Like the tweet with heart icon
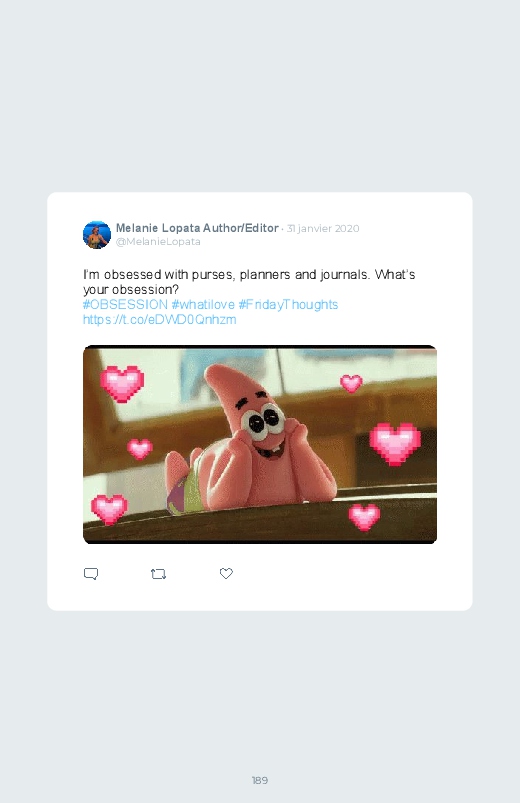The width and height of the screenshot is (520, 803). [226, 574]
